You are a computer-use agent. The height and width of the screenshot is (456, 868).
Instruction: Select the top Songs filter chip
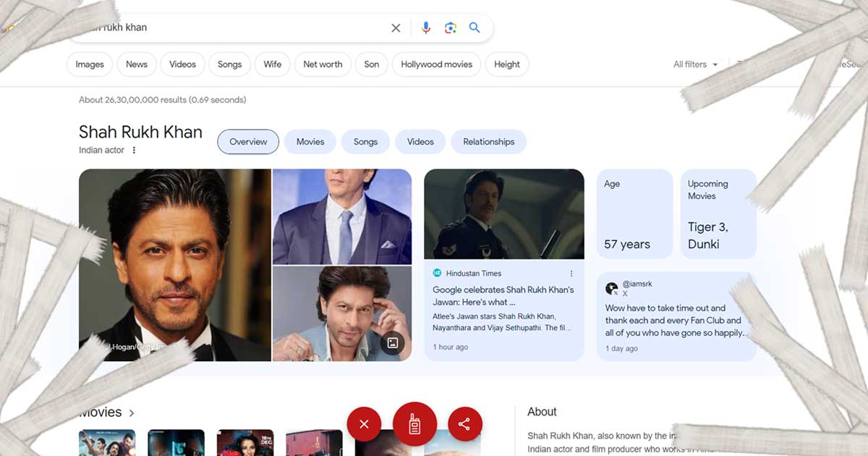click(230, 64)
